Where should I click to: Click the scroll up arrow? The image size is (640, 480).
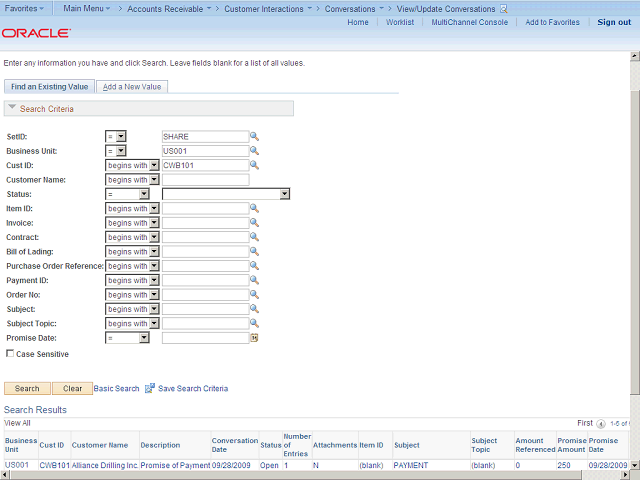tap(635, 56)
